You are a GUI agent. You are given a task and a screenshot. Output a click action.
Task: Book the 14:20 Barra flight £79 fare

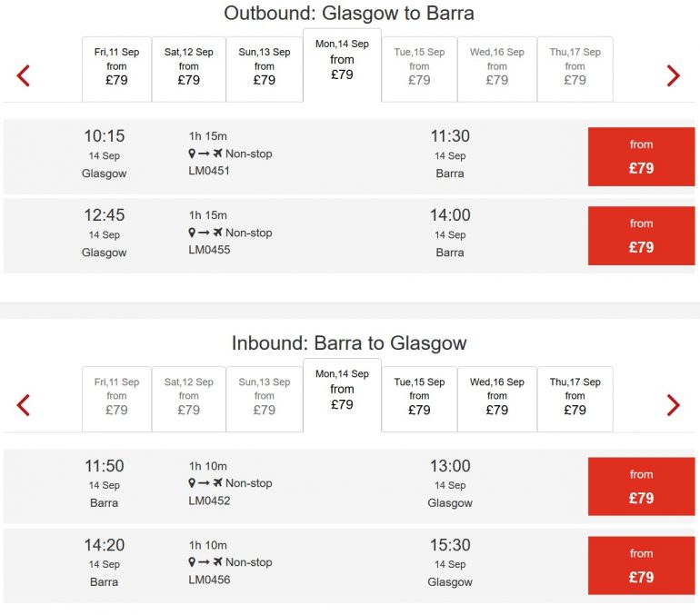[x=641, y=565]
